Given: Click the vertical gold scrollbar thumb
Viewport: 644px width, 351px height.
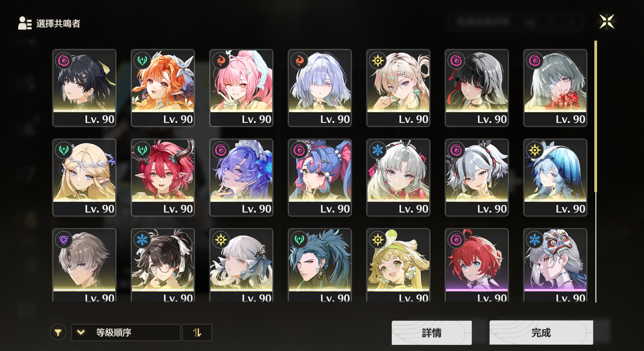Looking at the screenshot, I should click(596, 117).
